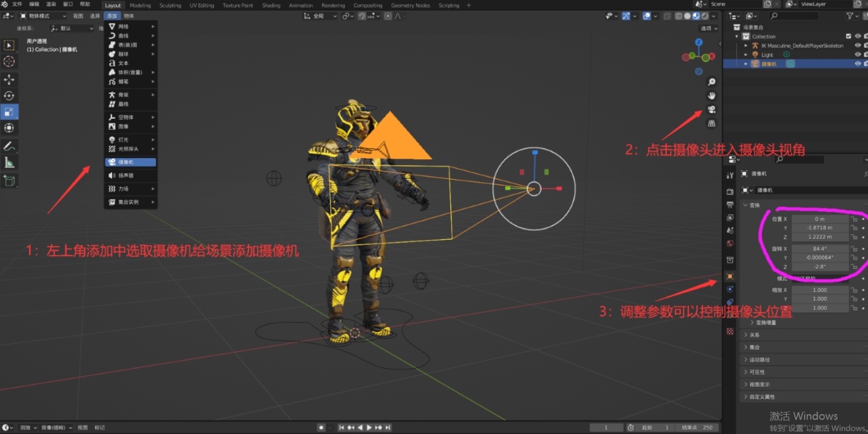The image size is (868, 434).
Task: Pick the highlighted Scale tool
Action: click(9, 112)
